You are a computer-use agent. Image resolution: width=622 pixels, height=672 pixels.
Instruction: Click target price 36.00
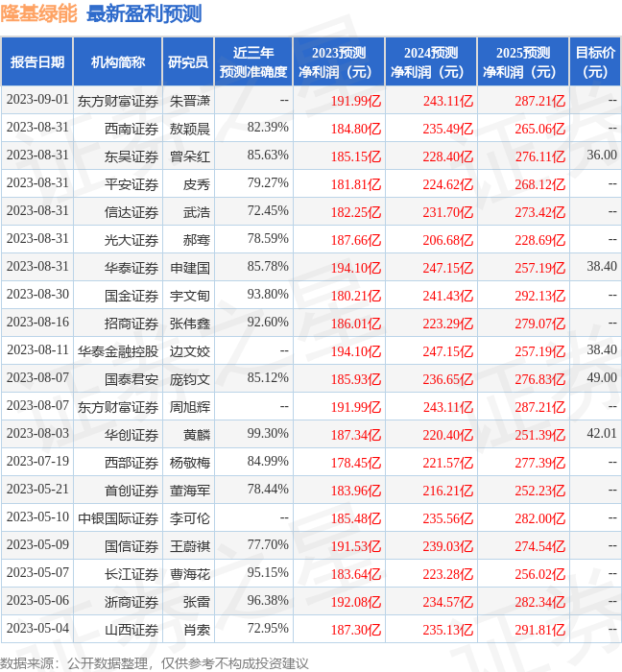click(602, 155)
